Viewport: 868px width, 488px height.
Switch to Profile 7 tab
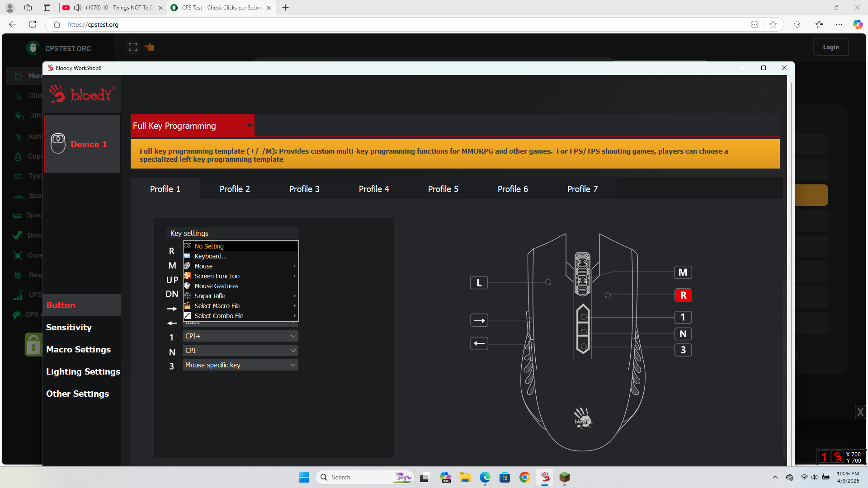pyautogui.click(x=582, y=189)
